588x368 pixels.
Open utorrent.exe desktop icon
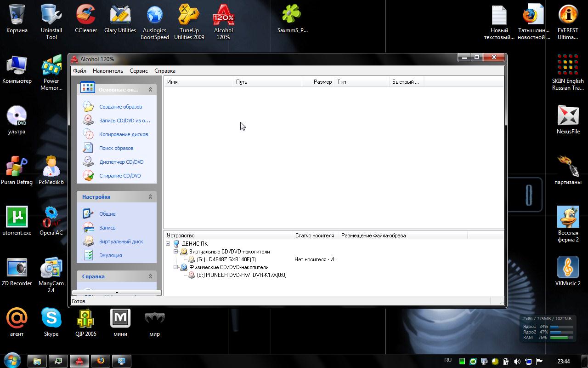(x=17, y=221)
